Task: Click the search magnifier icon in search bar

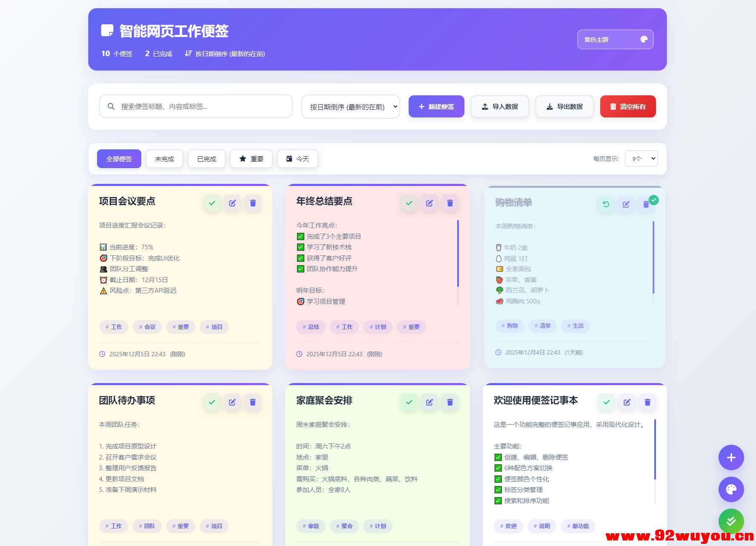Action: click(111, 106)
